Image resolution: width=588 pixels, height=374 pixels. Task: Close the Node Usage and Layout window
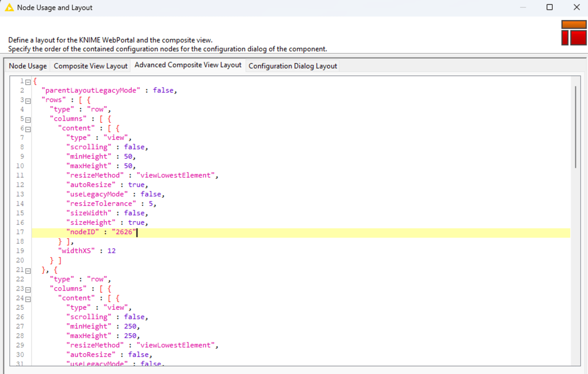tap(577, 7)
